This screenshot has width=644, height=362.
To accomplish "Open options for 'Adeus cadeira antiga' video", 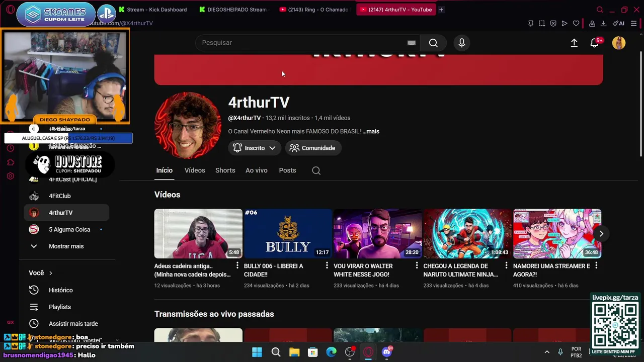I will click(x=237, y=265).
